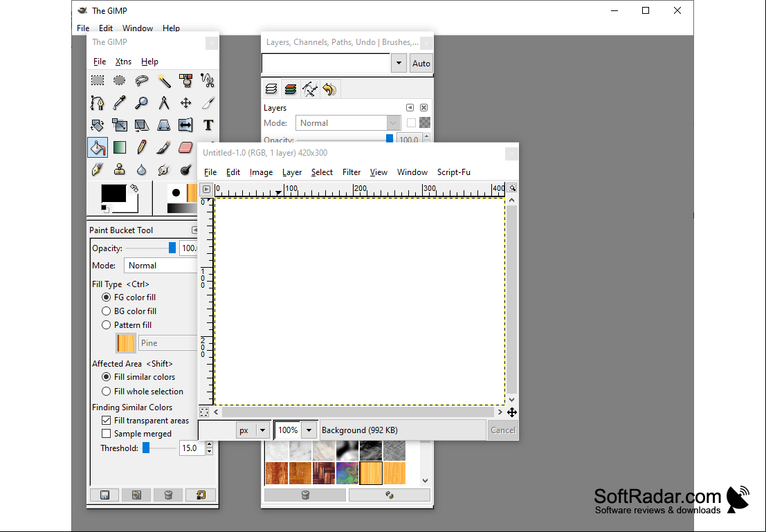Switch to the Undo History tab
The width and height of the screenshot is (766, 532).
pos(330,89)
